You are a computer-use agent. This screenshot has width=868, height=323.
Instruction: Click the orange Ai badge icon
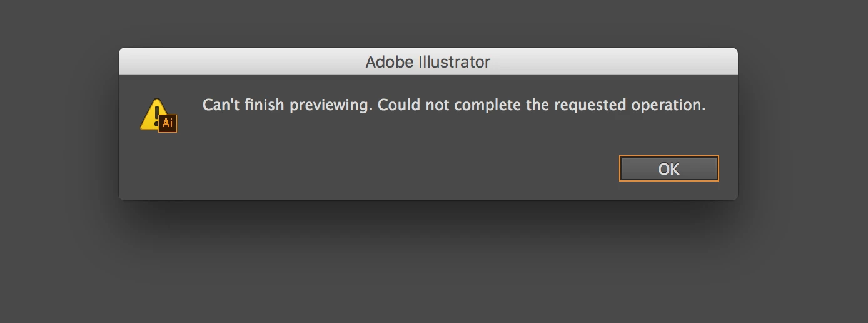pyautogui.click(x=168, y=123)
